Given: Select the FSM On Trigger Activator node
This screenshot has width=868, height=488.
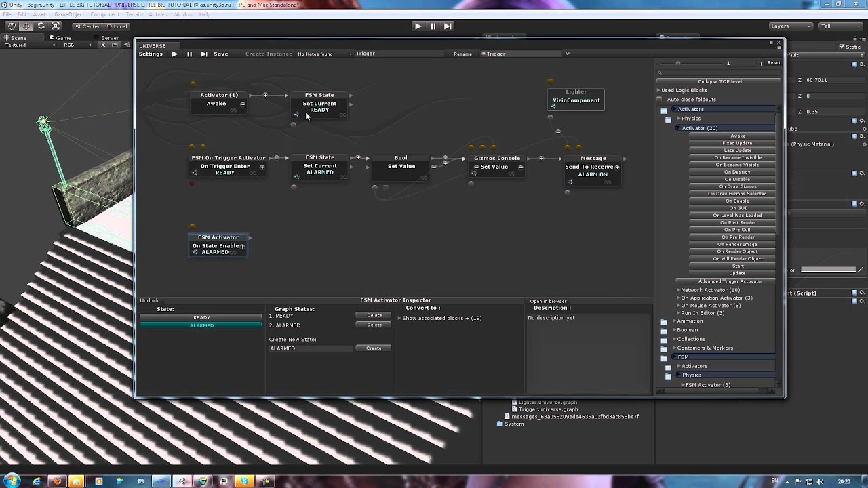Looking at the screenshot, I should click(x=229, y=166).
